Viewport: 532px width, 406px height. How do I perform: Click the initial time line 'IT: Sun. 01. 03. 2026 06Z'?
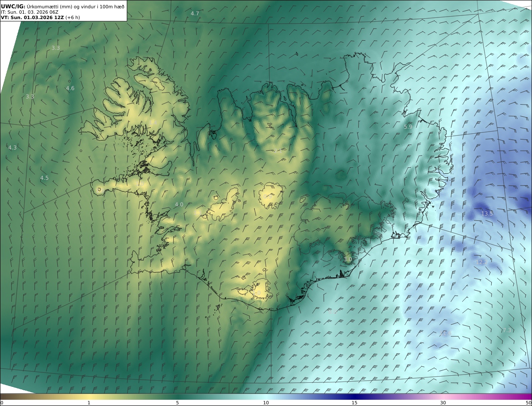coord(30,12)
